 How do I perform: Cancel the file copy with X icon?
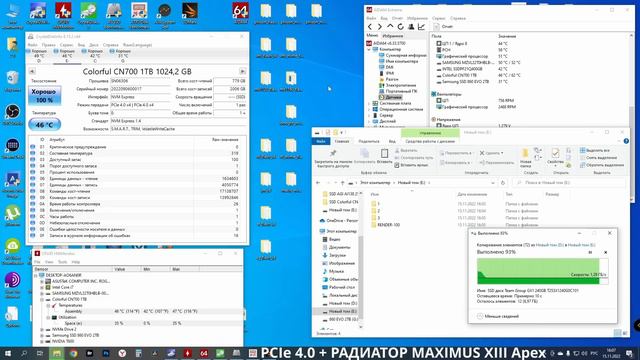pos(605,253)
